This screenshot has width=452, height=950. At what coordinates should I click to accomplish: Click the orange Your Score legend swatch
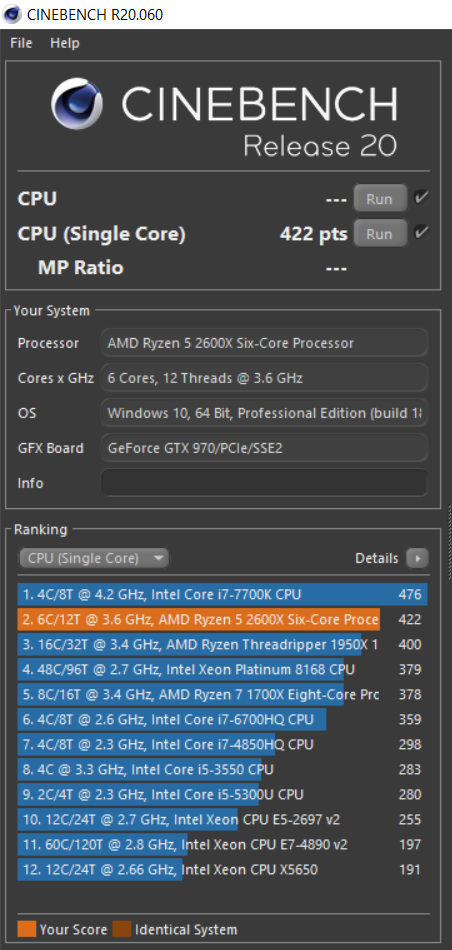click(x=27, y=929)
